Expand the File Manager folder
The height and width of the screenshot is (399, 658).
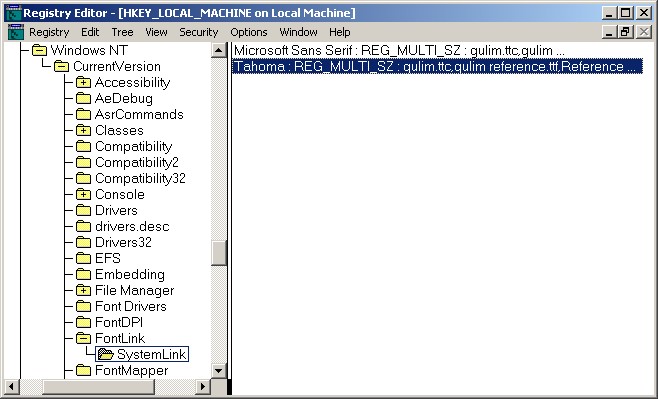83,290
